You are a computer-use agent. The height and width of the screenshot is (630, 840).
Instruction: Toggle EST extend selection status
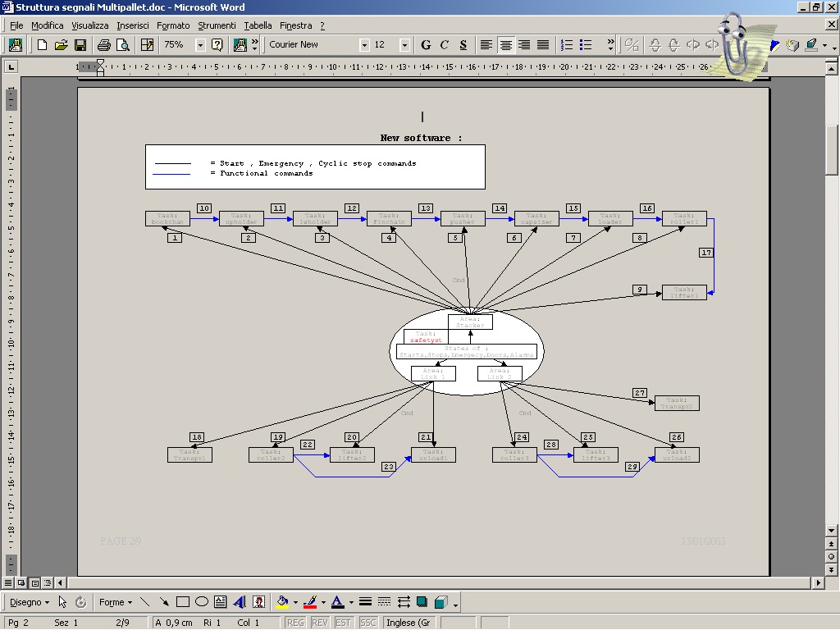tap(343, 623)
